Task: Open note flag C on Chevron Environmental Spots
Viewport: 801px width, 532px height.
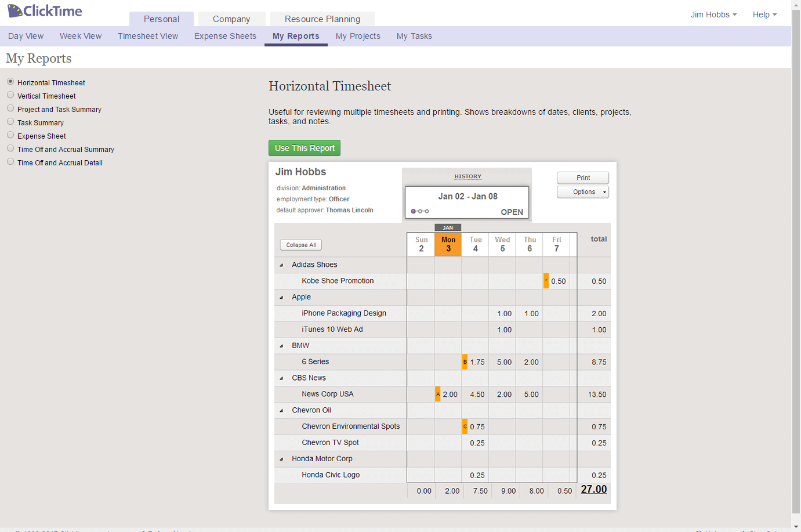Action: coord(465,426)
